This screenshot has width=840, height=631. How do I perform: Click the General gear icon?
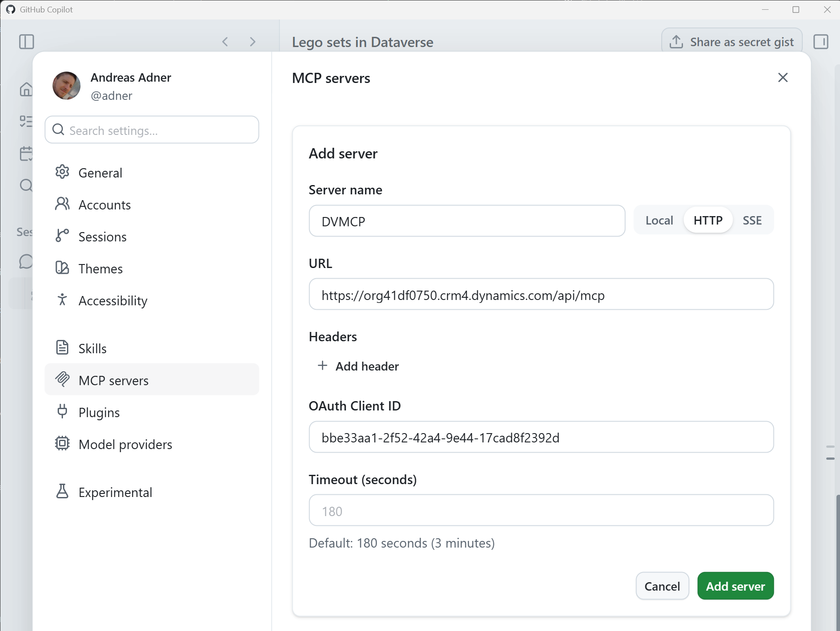pos(63,172)
